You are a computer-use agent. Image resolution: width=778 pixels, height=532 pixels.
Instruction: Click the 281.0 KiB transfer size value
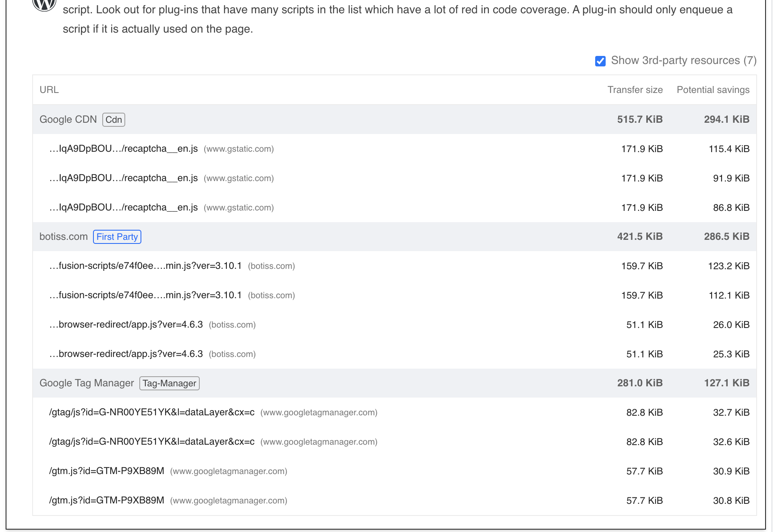click(640, 383)
